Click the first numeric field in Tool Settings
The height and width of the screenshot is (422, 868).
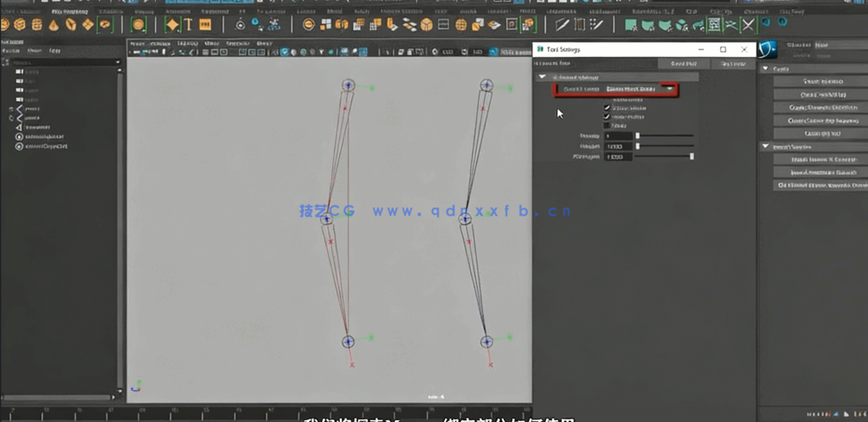pyautogui.click(x=619, y=136)
